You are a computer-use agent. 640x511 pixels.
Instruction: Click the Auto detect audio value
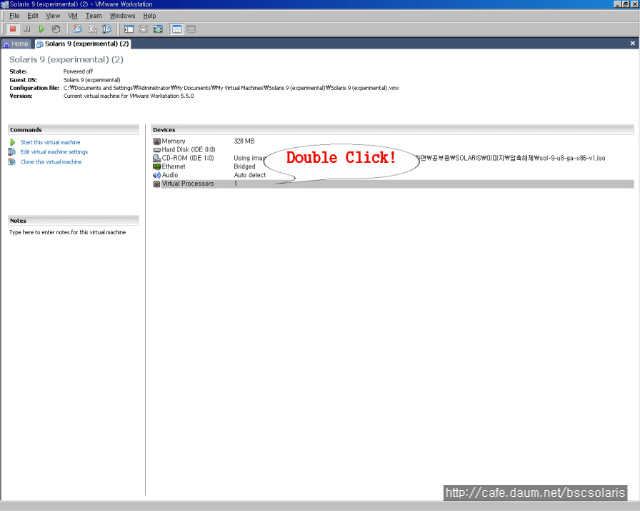(x=249, y=175)
